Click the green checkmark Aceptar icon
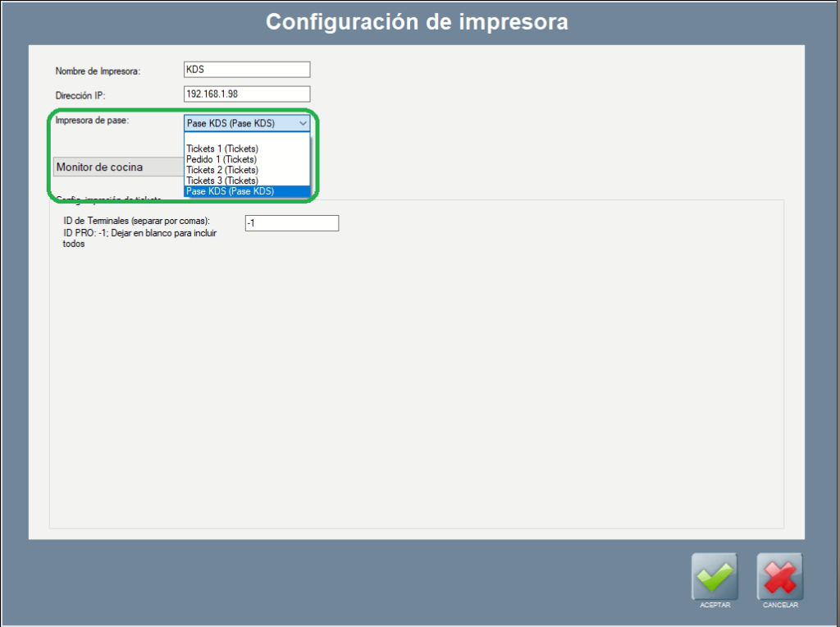This screenshot has width=840, height=627. [714, 576]
